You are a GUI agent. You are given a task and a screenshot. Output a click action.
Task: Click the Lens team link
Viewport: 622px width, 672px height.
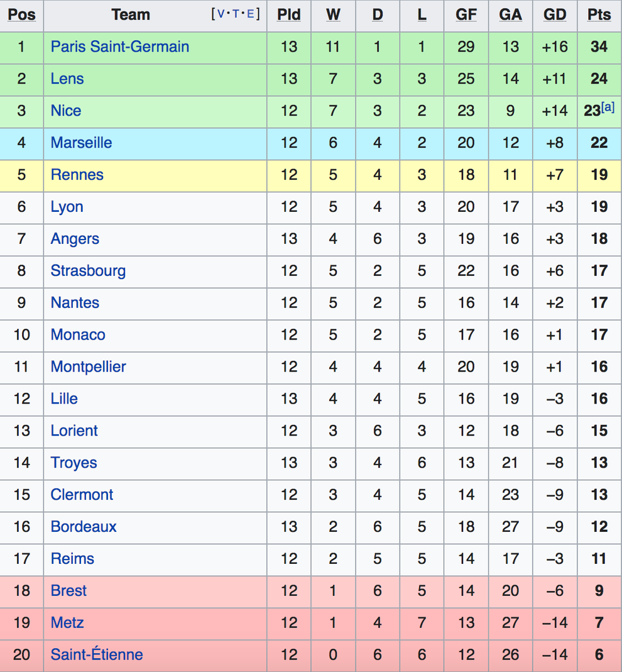pyautogui.click(x=67, y=79)
